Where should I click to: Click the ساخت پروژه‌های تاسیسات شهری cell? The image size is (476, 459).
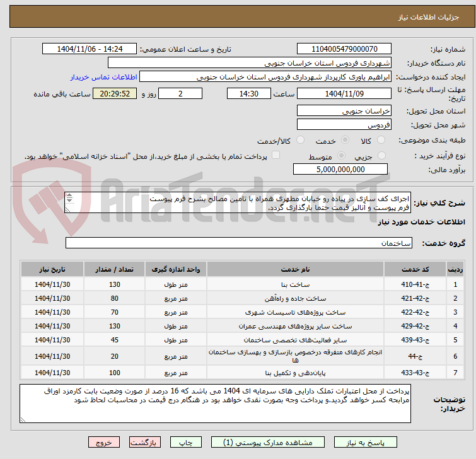point(295,312)
